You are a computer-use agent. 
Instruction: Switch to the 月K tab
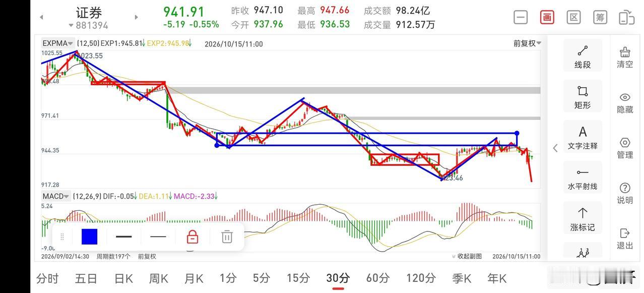[194, 278]
